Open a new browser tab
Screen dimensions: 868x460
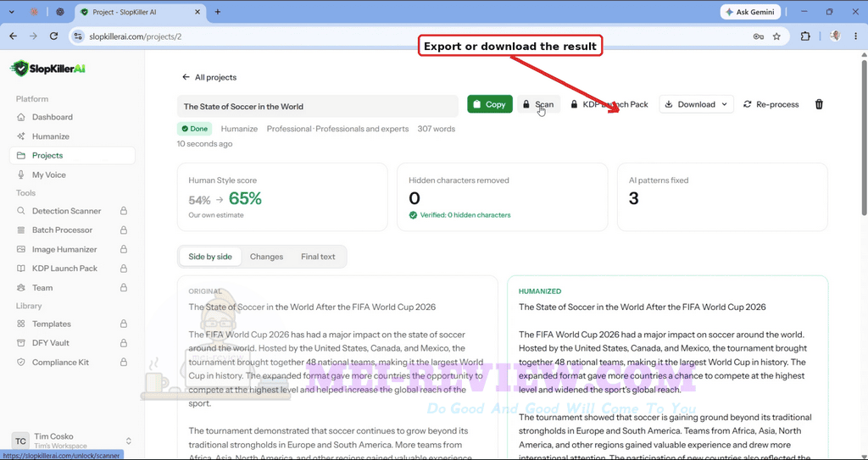click(x=218, y=12)
